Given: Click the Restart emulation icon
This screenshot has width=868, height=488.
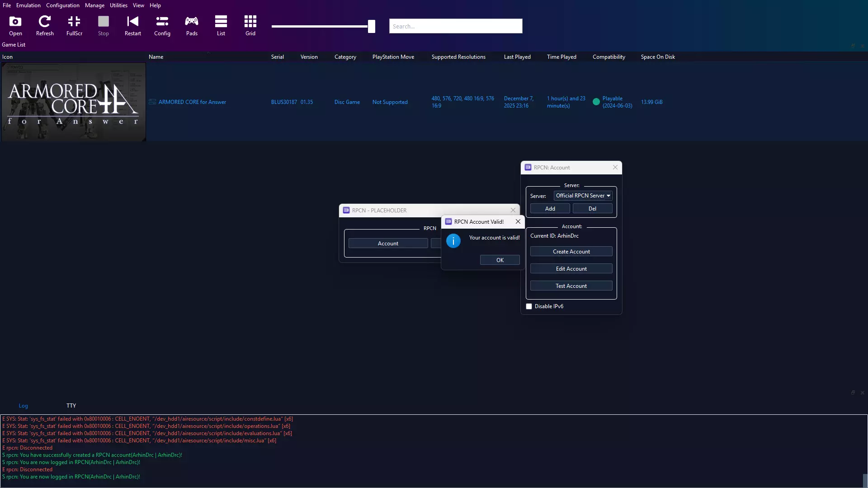Looking at the screenshot, I should [x=132, y=26].
